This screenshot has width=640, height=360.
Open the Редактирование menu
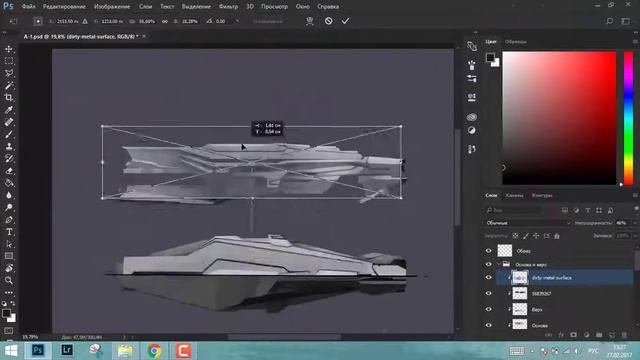click(64, 7)
